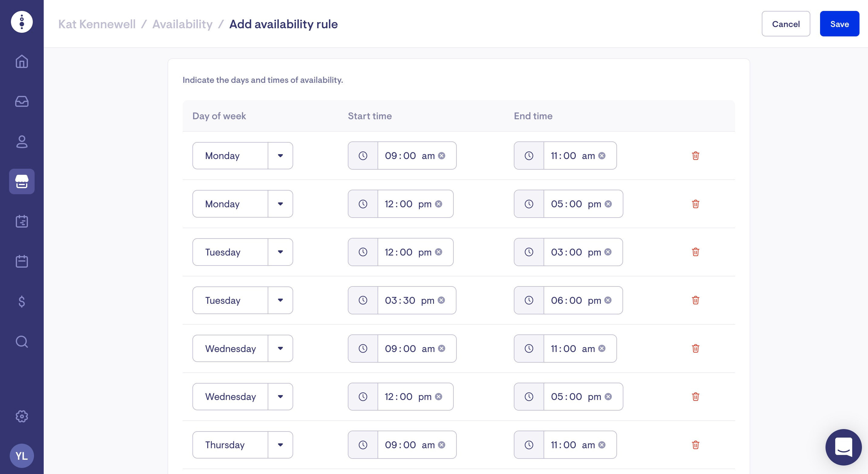Screen dimensions: 868x474
Task: Expand the first Wednesday day dropdown
Action: coord(280,348)
